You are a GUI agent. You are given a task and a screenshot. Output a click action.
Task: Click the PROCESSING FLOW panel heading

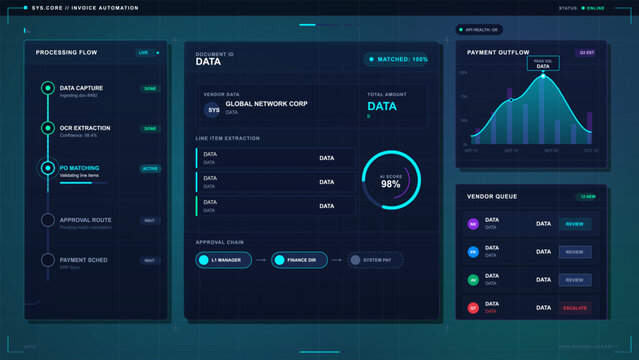[x=66, y=53]
